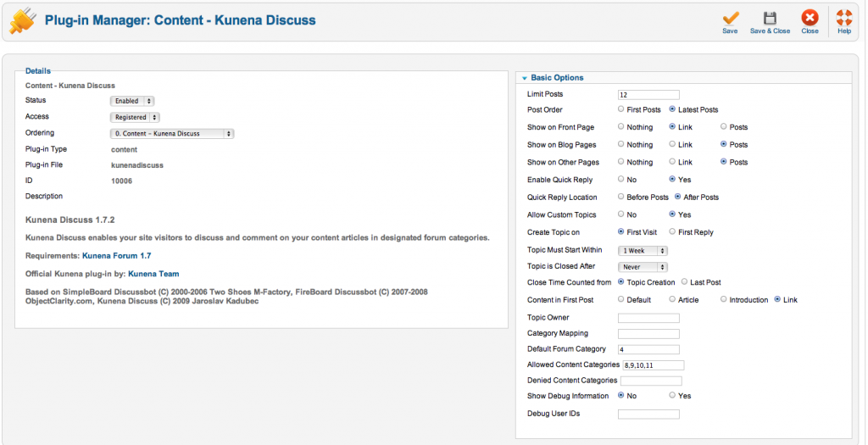868x445 pixels.
Task: Collapse the Basic Options section
Action: (x=526, y=78)
